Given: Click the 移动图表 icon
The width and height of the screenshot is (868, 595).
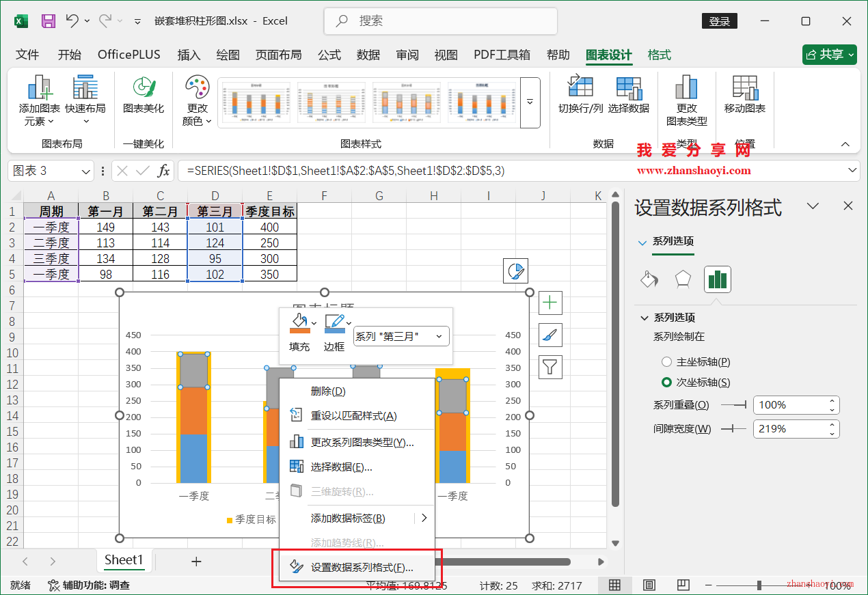Looking at the screenshot, I should [x=744, y=96].
